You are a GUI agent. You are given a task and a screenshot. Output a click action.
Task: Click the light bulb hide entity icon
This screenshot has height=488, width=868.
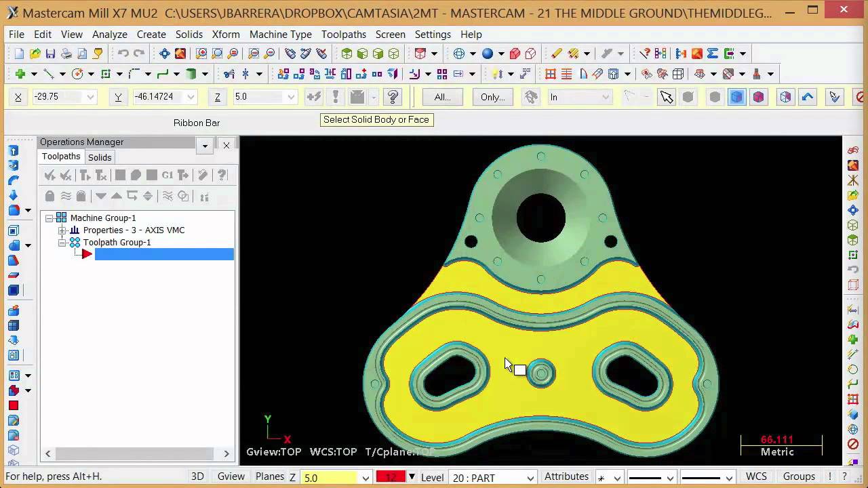click(x=497, y=74)
